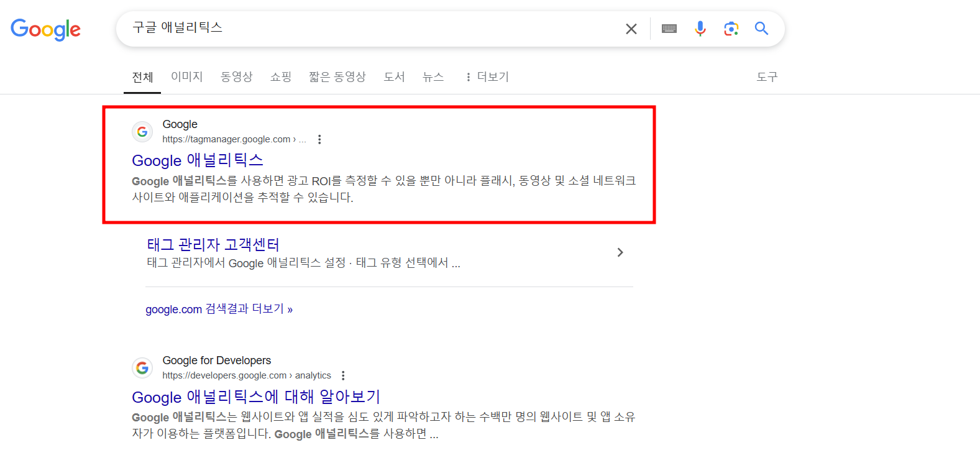Switch to the 뉴스 tab
Screen dimensions: 980x468
tap(433, 76)
